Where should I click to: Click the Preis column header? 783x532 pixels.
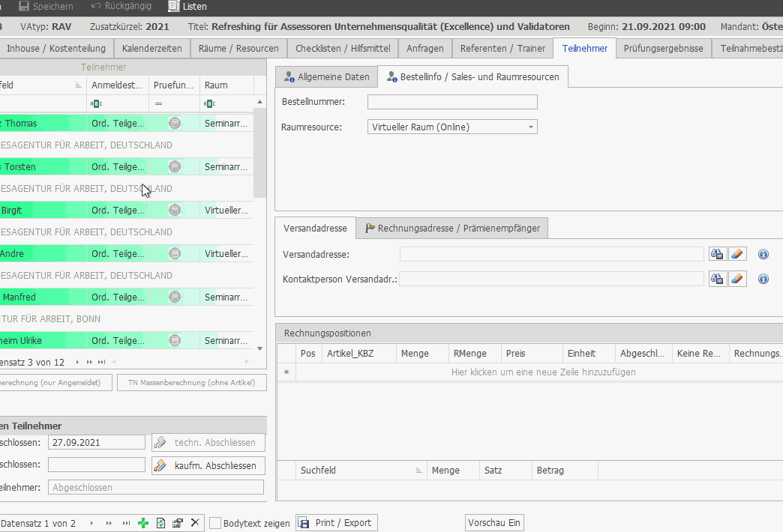(532, 354)
